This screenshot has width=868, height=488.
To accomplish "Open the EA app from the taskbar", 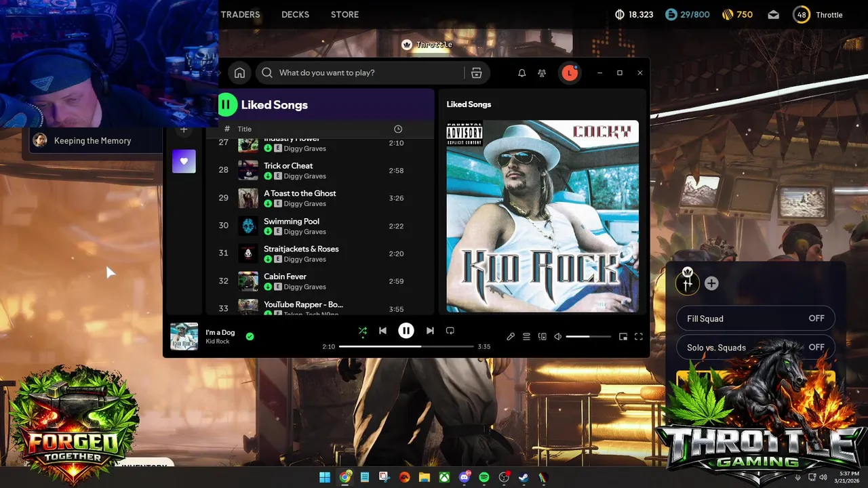I will (x=405, y=477).
